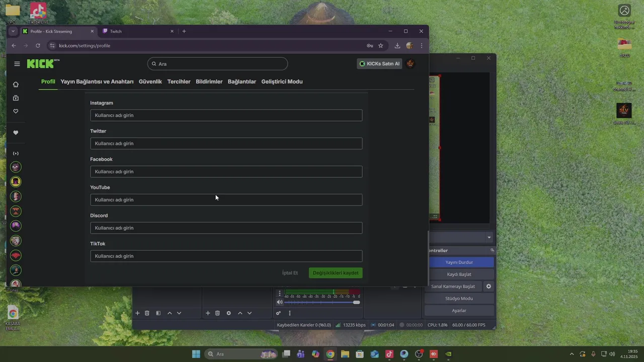Screen dimensions: 644x362
Task: Move scene up in OBS scenes panel
Action: [170, 313]
